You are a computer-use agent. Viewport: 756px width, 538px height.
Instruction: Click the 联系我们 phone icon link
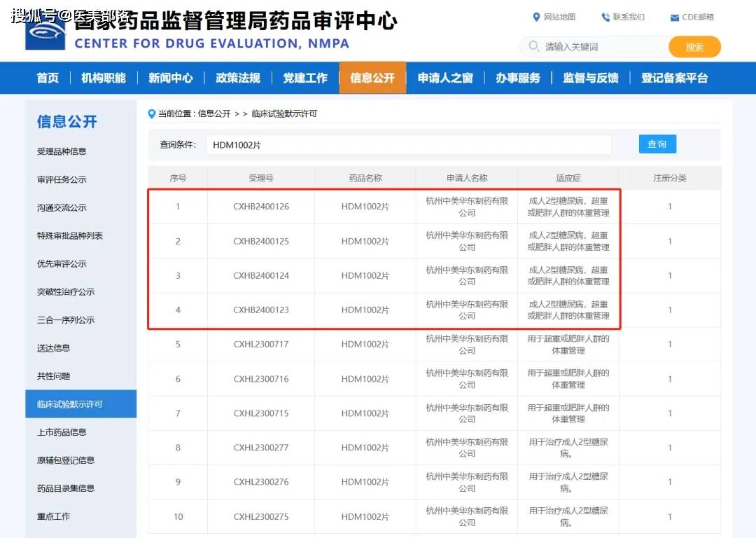(x=605, y=17)
